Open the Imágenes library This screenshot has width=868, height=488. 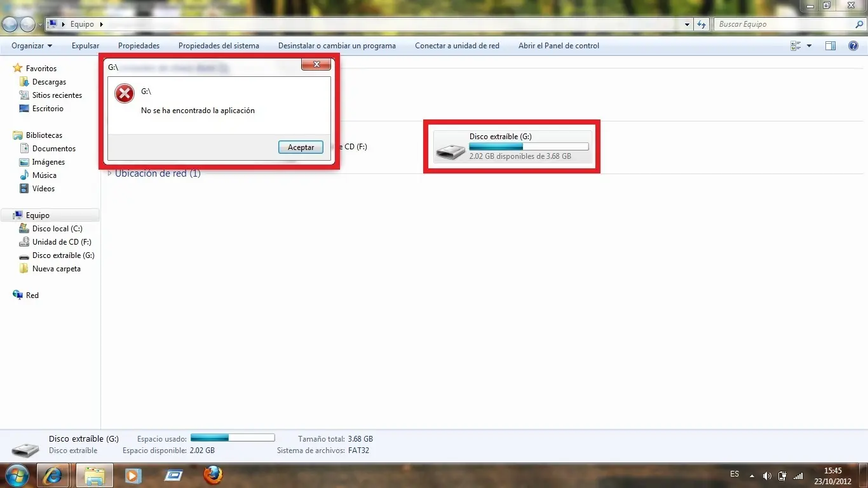coord(48,162)
